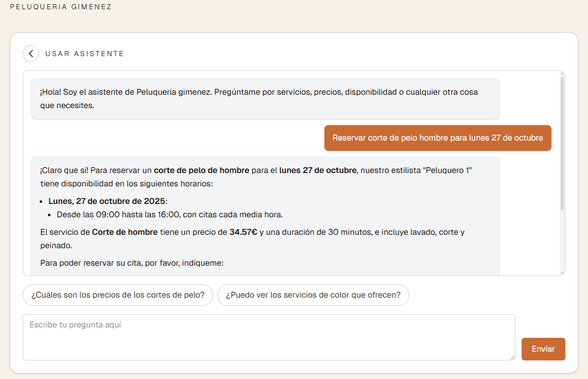Select the USAR ASISTENTE heading label
The width and height of the screenshot is (588, 379).
click(x=84, y=53)
